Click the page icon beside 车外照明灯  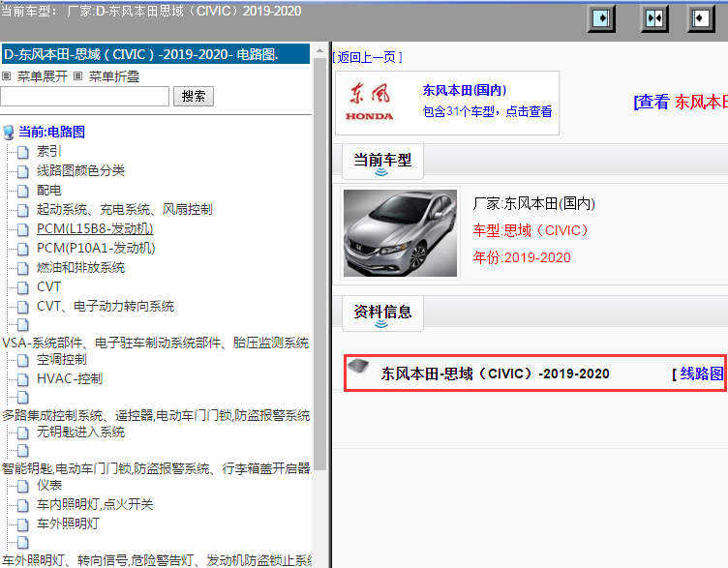[x=23, y=524]
